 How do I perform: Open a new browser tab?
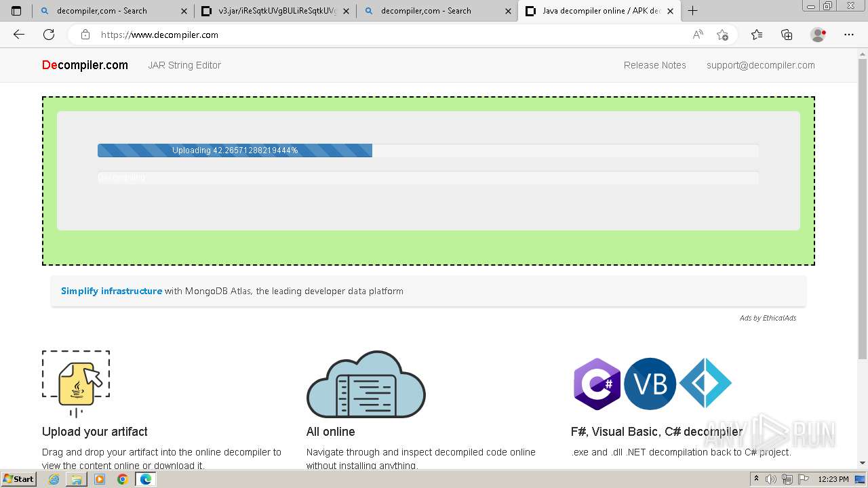(x=692, y=11)
